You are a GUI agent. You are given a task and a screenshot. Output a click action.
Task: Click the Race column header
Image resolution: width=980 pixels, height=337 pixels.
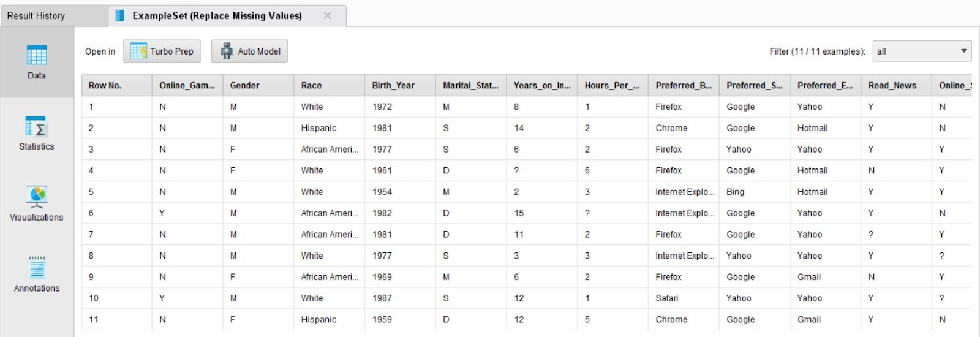(x=311, y=86)
